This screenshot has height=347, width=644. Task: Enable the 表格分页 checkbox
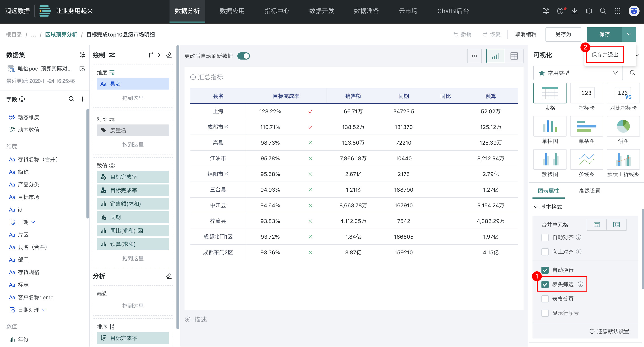[x=545, y=299]
